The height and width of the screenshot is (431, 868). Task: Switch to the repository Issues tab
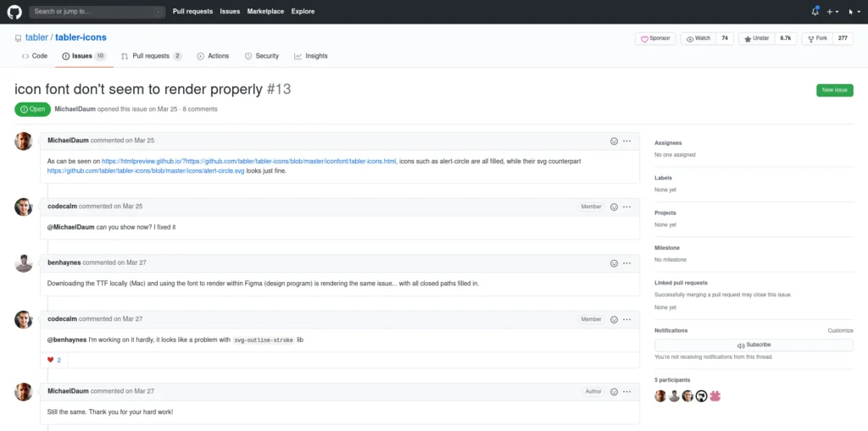tap(84, 56)
